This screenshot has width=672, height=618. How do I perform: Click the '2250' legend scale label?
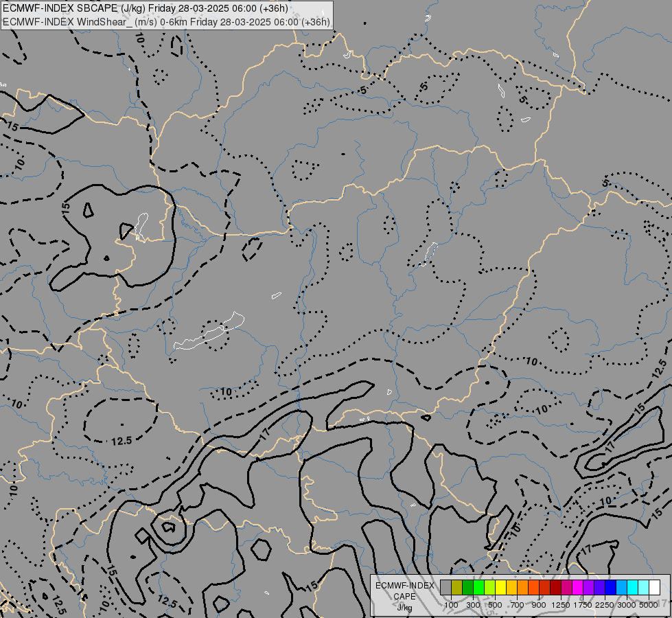pos(605,605)
